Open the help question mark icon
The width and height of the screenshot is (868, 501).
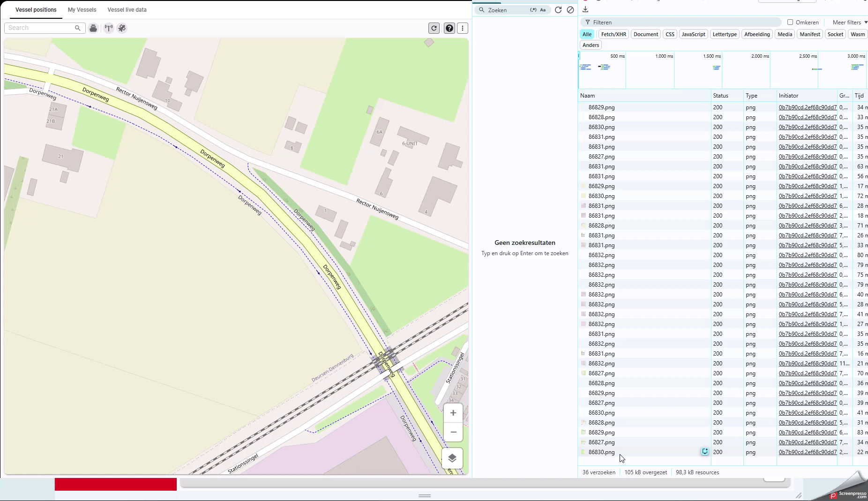449,28
